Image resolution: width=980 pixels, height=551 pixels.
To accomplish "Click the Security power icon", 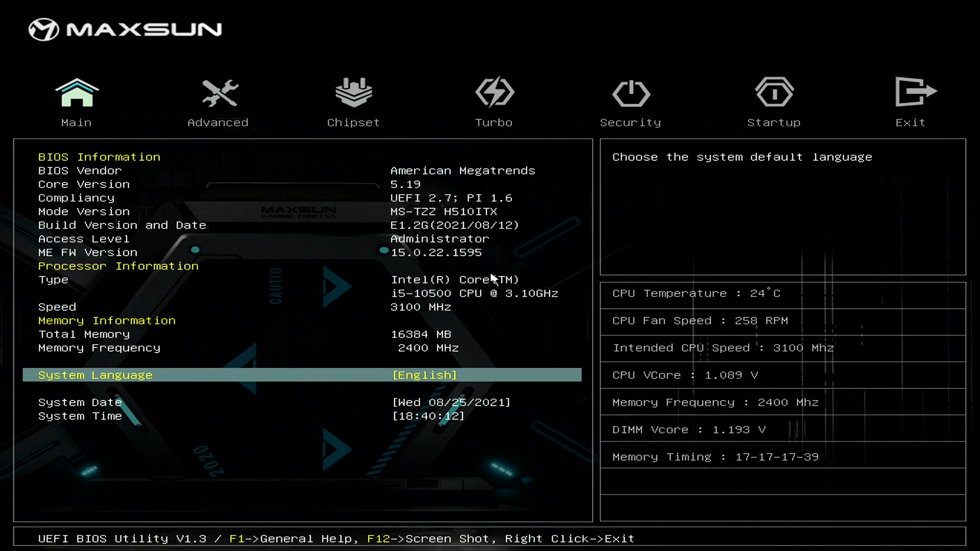I will tap(631, 93).
